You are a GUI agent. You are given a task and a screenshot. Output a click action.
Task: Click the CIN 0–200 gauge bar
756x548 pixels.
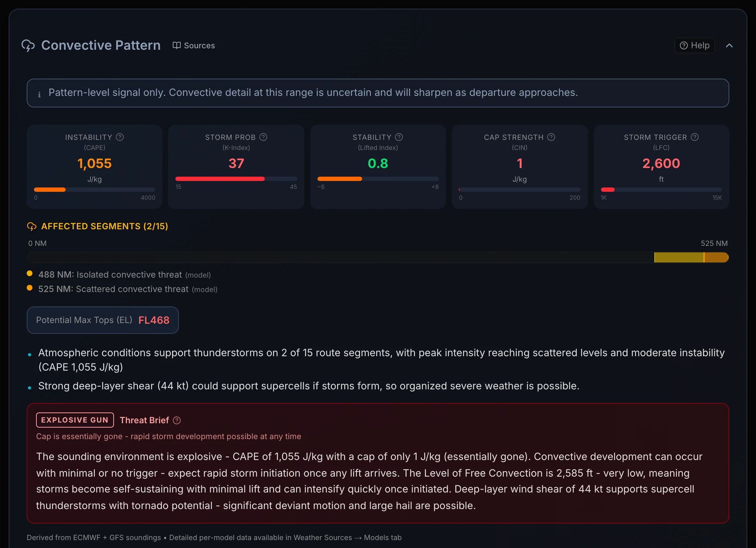click(520, 190)
